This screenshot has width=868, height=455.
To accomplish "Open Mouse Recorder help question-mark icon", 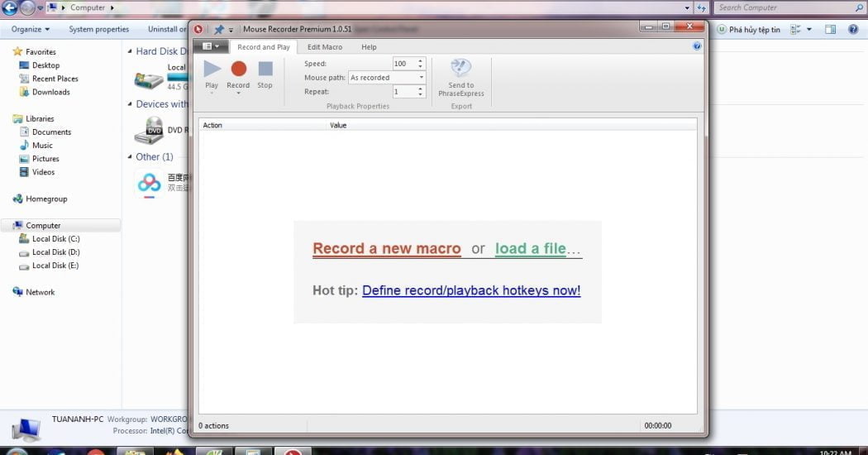I will coord(697,46).
